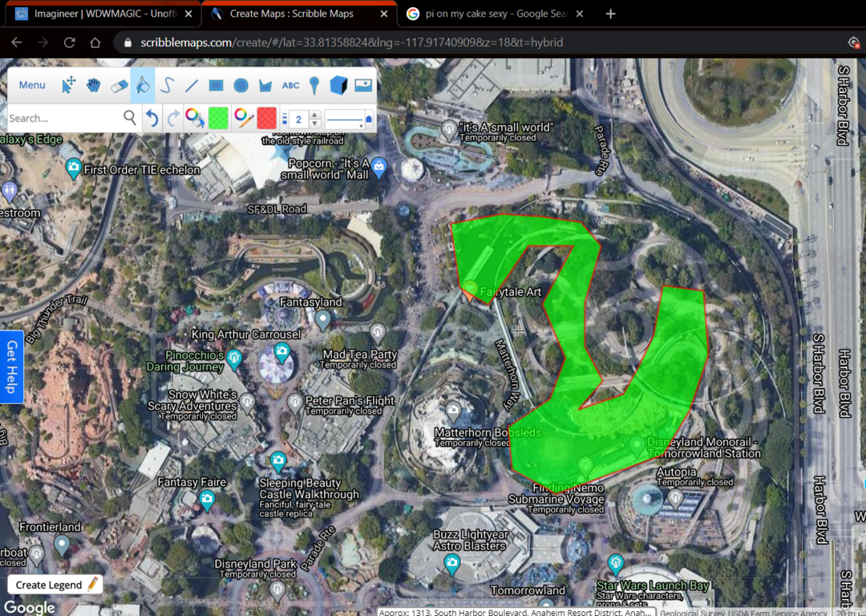Image resolution: width=866 pixels, height=616 pixels.
Task: Click the blue Get Help side button
Action: coord(11,367)
